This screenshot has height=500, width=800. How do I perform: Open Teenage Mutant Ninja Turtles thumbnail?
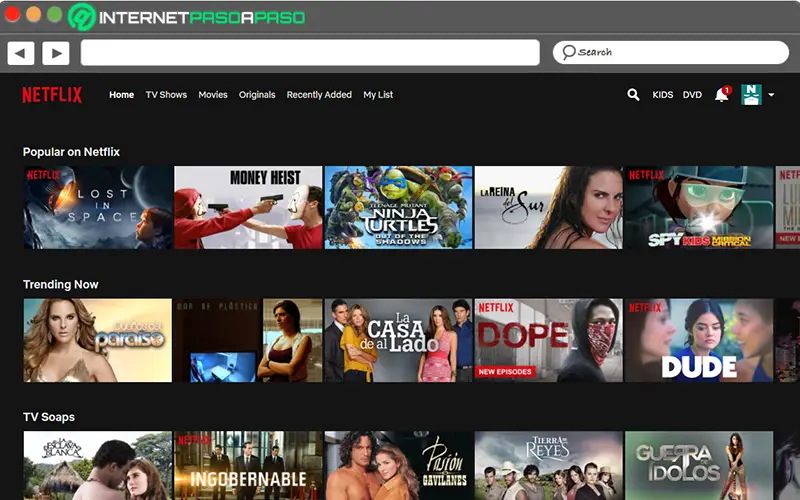click(x=398, y=207)
